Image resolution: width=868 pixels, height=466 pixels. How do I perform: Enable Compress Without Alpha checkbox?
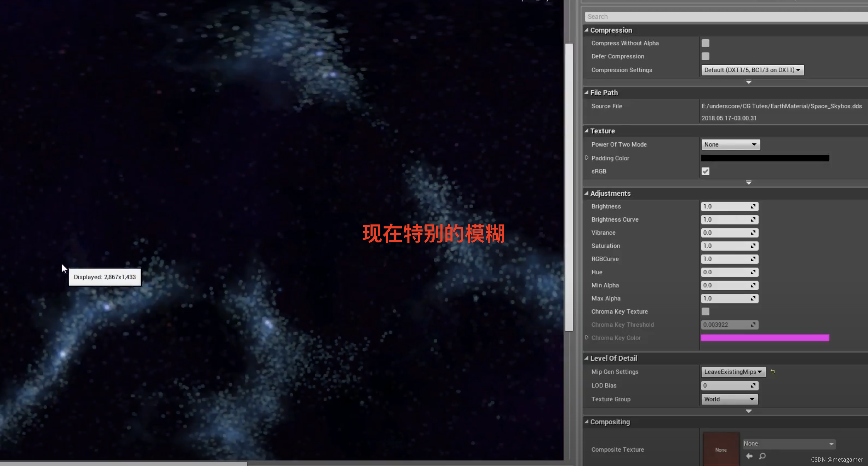point(705,43)
